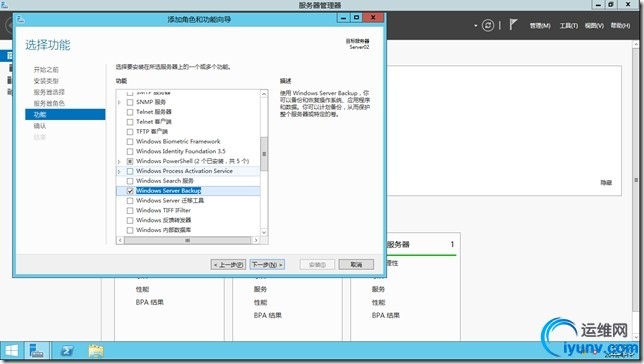Click the 取消 cancel button
The image size is (644, 364).
(356, 265)
